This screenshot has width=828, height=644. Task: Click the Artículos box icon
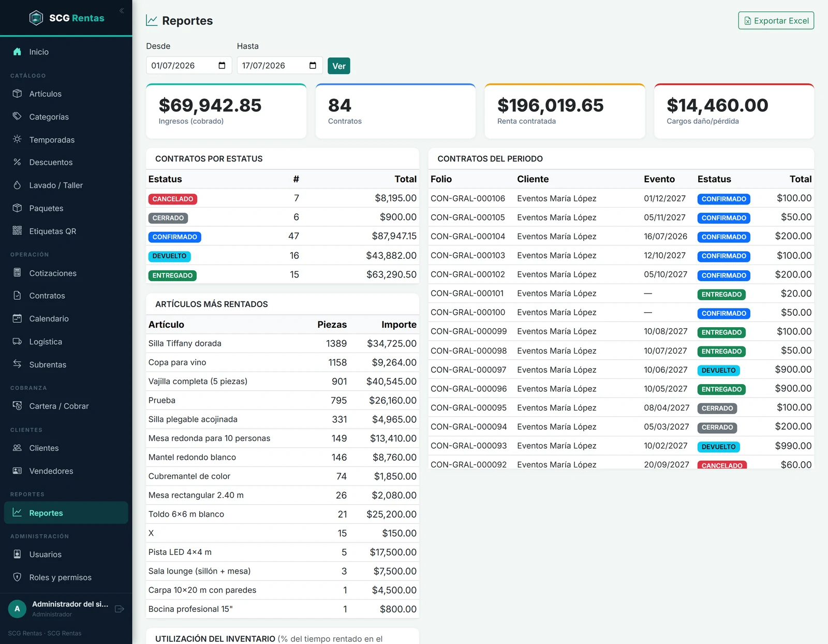point(17,94)
